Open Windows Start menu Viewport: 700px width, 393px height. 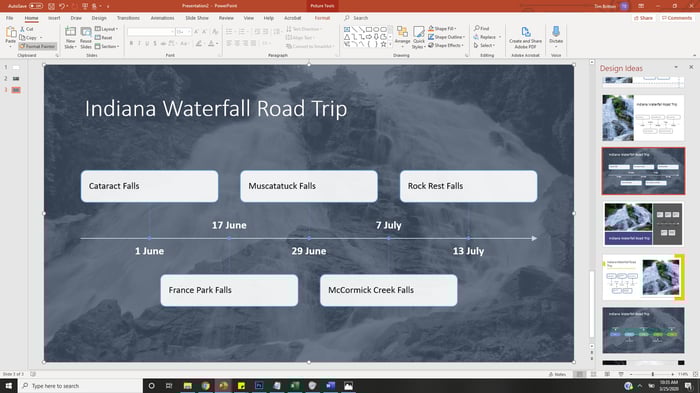point(8,385)
